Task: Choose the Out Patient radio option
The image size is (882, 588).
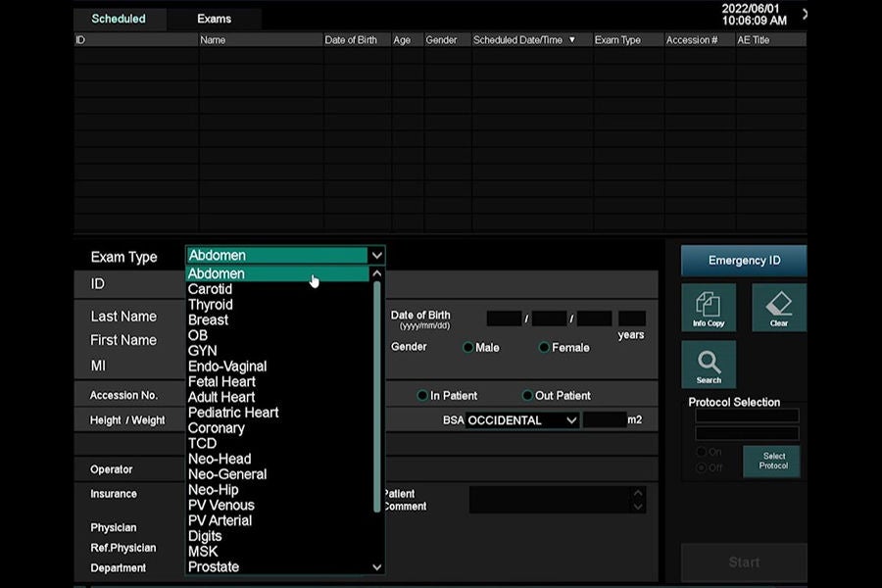Action: click(x=527, y=396)
